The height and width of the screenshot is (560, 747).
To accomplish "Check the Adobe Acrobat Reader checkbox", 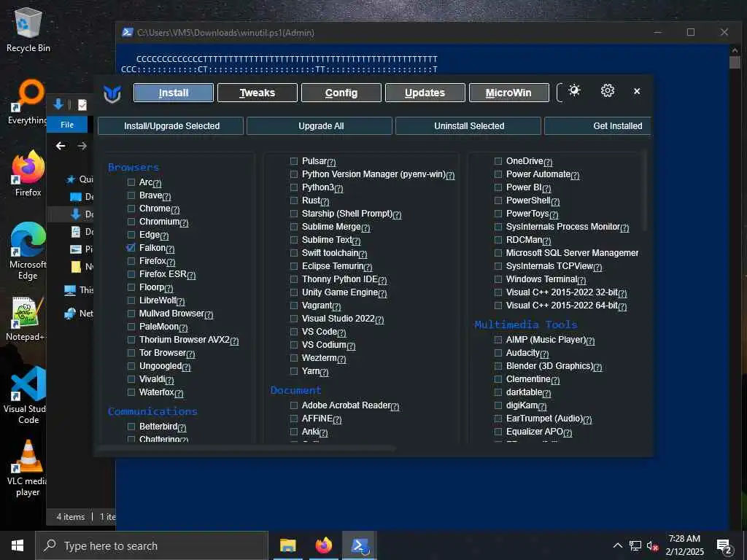I will click(x=294, y=405).
